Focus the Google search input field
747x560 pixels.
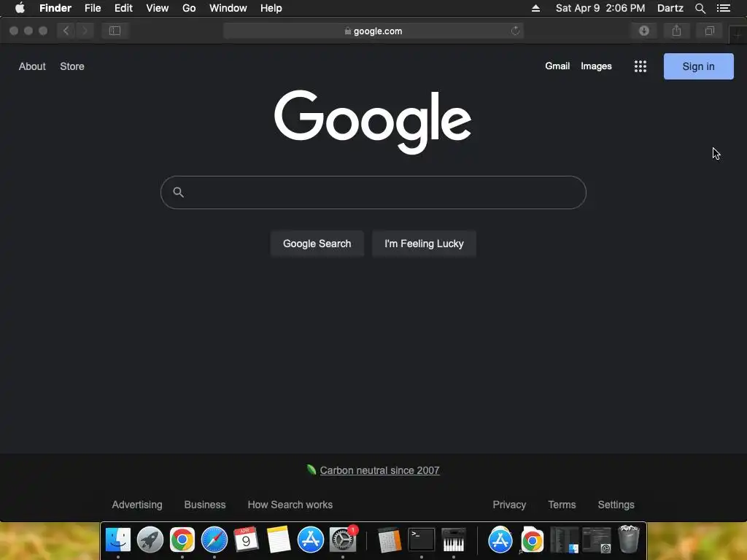373,192
